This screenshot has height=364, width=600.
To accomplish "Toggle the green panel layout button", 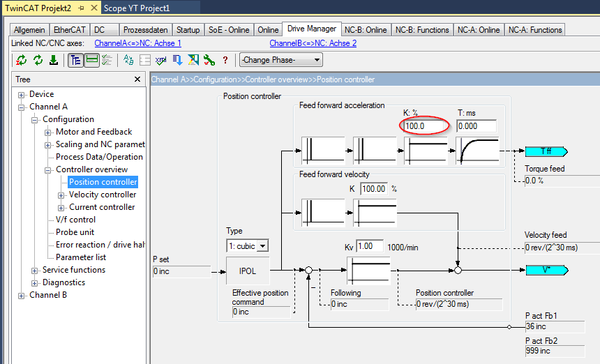I will (91, 60).
